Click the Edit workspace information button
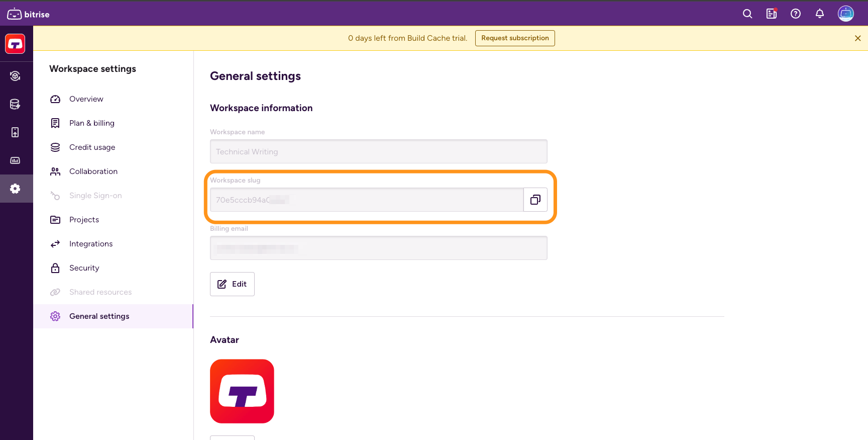This screenshot has height=440, width=868. pyautogui.click(x=232, y=284)
